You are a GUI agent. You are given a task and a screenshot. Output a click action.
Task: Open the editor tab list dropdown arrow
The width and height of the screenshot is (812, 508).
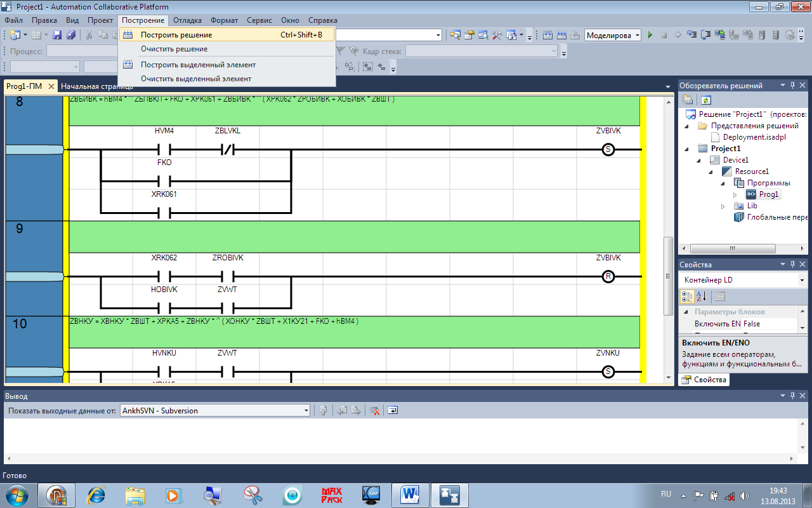pyautogui.click(x=667, y=86)
